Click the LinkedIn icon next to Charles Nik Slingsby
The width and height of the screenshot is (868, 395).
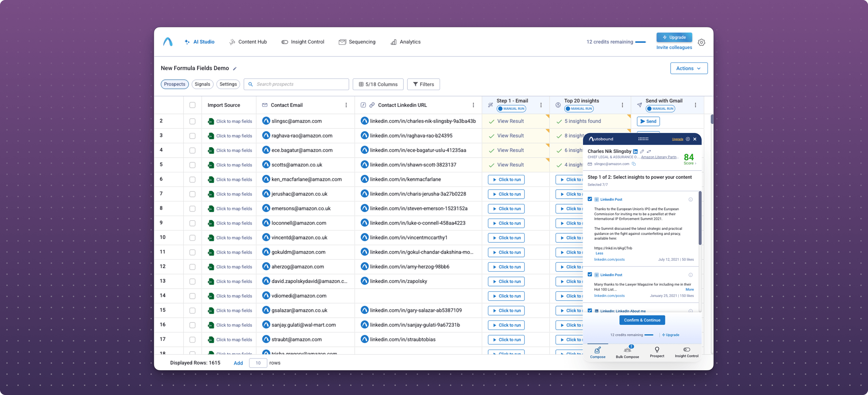[x=635, y=151]
